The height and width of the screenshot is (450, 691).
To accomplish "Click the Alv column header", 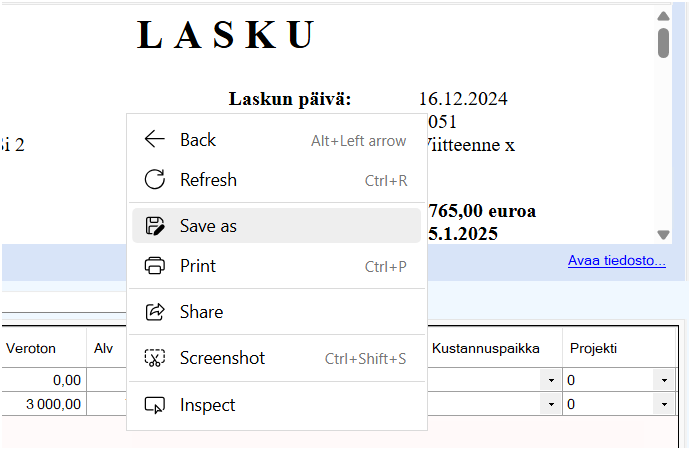I will pos(104,348).
